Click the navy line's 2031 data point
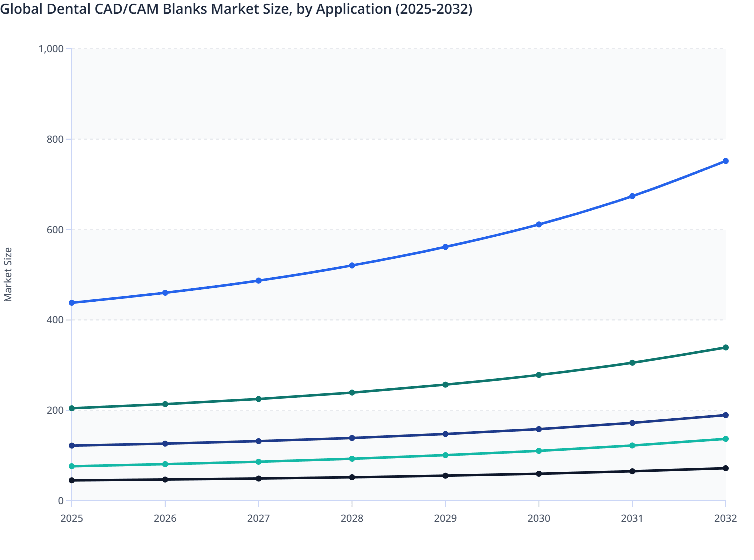 (x=632, y=423)
